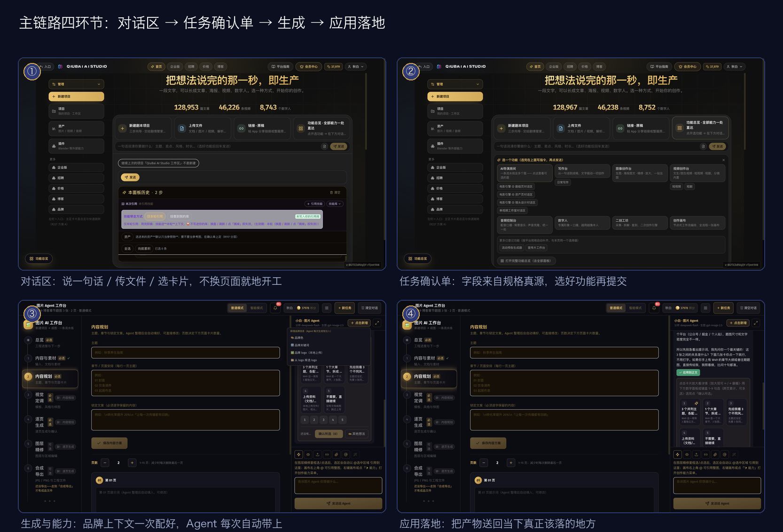Click 全选 in screenshot 1 history panel
Viewport: 783px width, 532px height.
pos(127,249)
